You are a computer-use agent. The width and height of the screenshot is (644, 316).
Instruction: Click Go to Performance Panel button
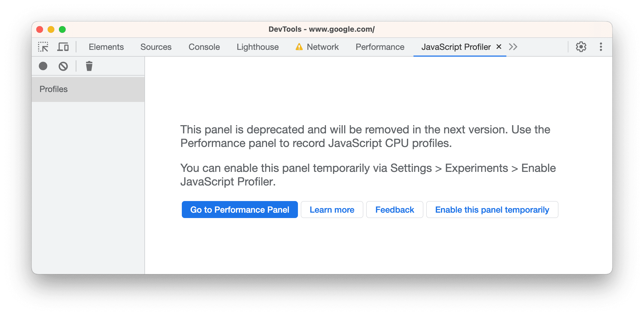point(239,209)
